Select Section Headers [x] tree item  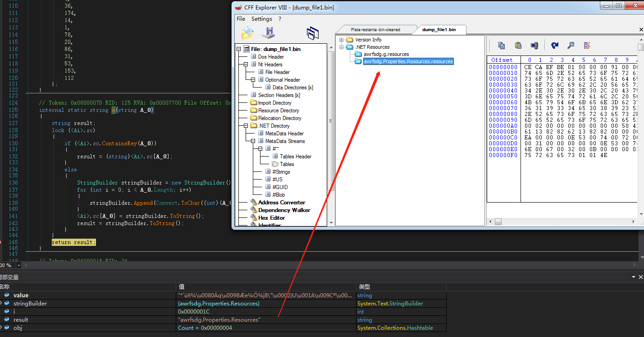coord(279,95)
